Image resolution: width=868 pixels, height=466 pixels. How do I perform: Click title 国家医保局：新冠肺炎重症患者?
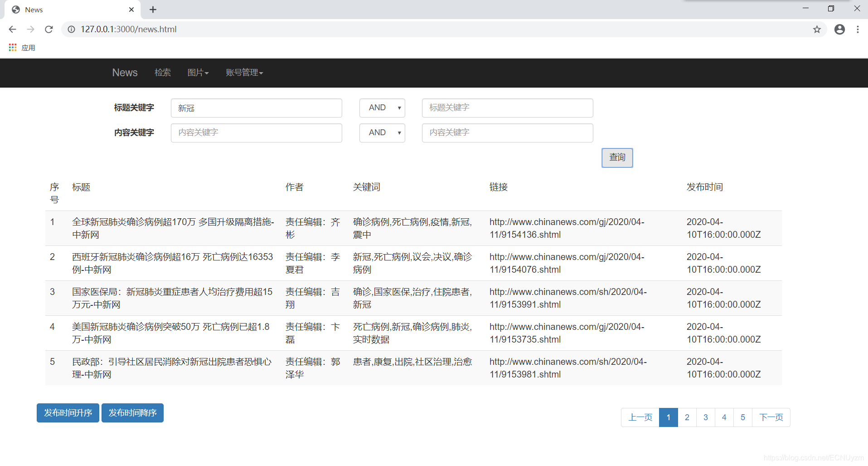(172, 298)
